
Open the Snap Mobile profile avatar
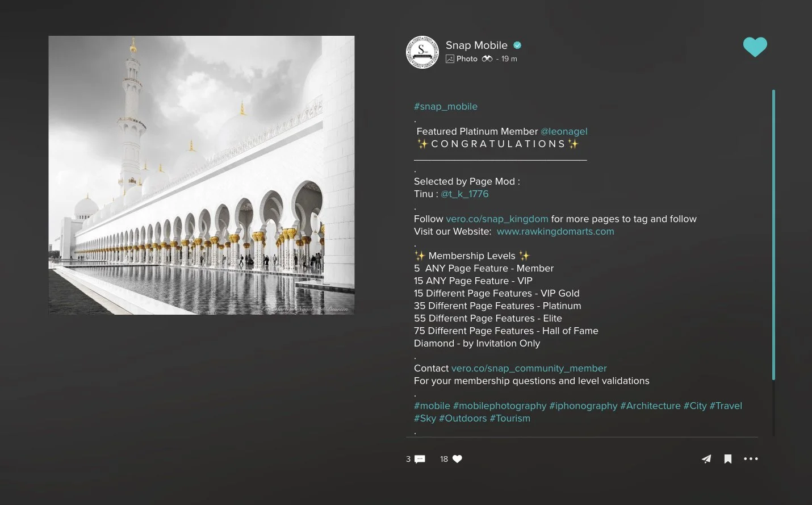[422, 52]
